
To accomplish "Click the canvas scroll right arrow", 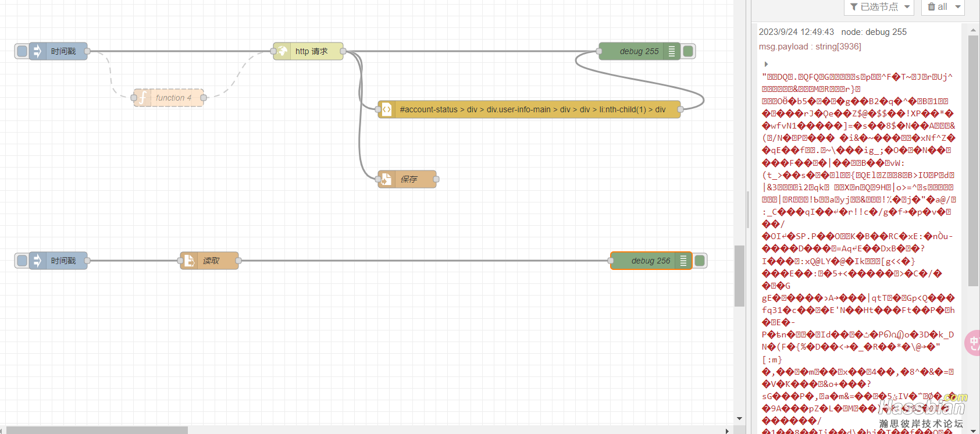I will (727, 431).
